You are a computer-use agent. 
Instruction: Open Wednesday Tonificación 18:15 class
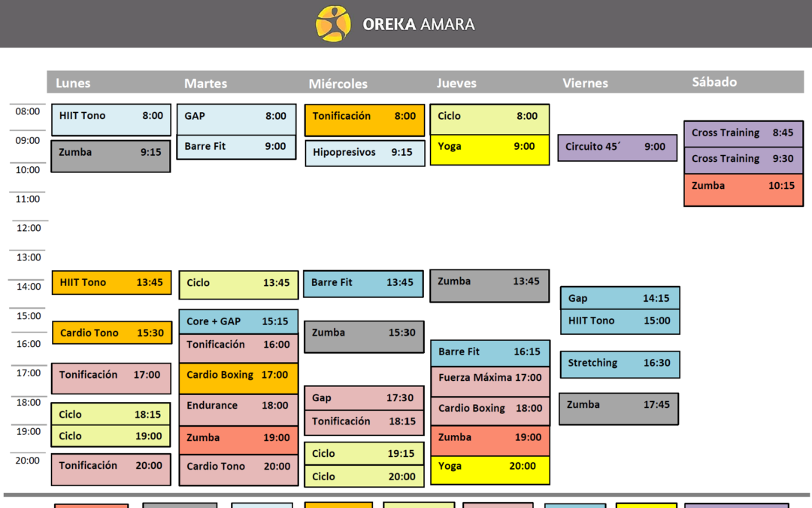364,422
